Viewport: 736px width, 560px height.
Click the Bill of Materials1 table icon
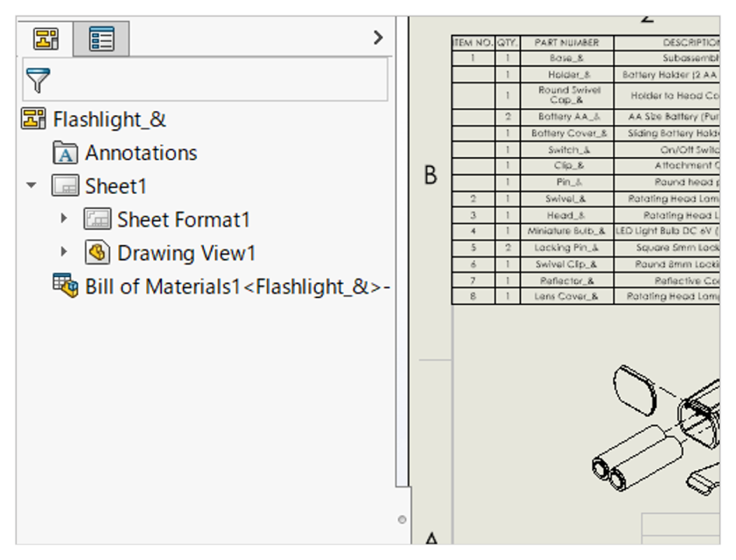click(x=65, y=286)
